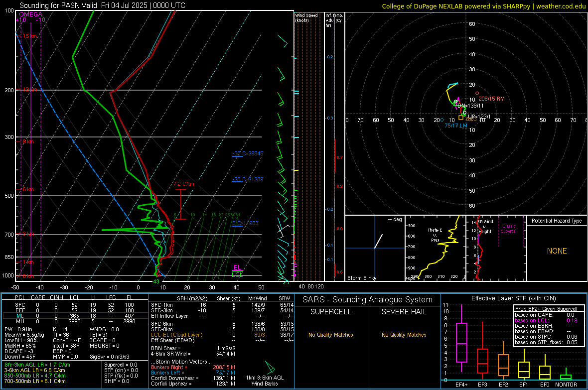Click the 'SFC-1km' shear row label
This screenshot has height=390, width=588.
[162, 305]
